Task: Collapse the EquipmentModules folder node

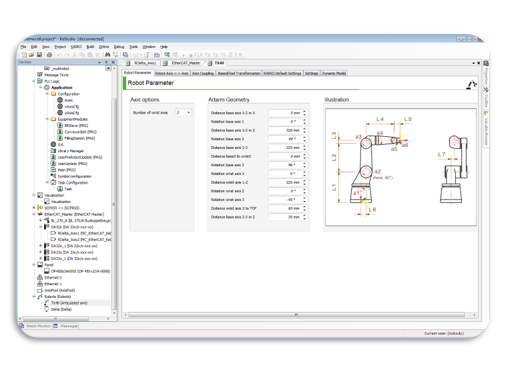Action: point(47,119)
